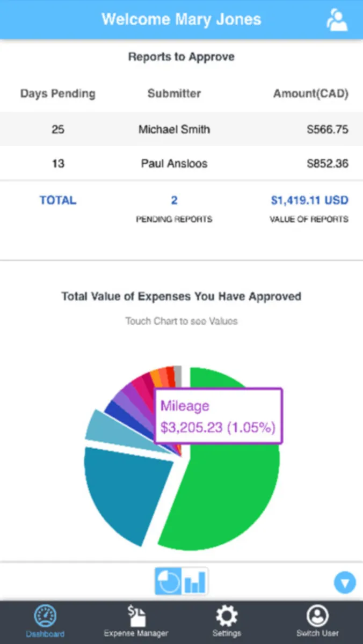Screen dimensions: 363x644
Task: Click the Submitter column header
Action: tap(174, 93)
